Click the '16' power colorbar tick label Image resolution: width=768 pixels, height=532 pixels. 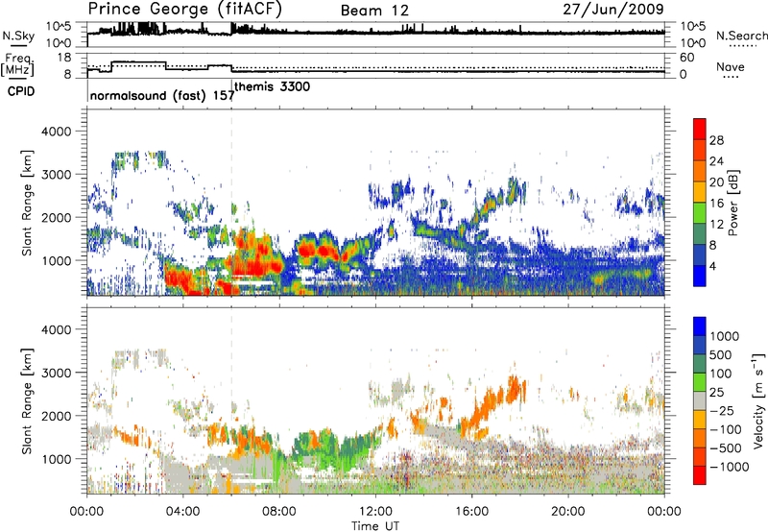tap(716, 204)
